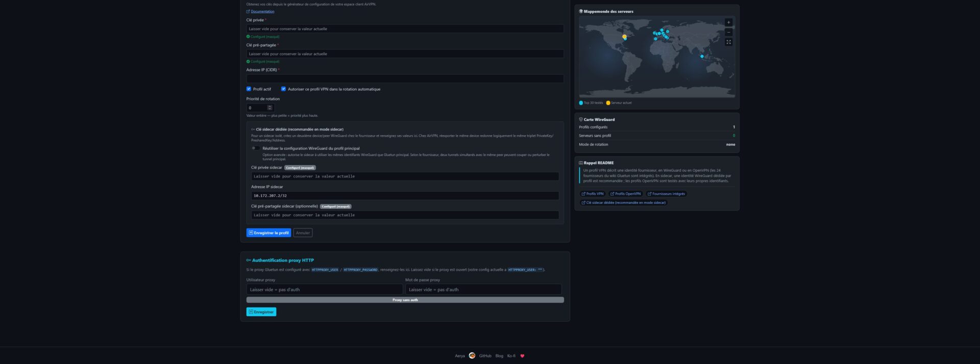Click the Annuler button
The width and height of the screenshot is (980, 364).
point(303,232)
